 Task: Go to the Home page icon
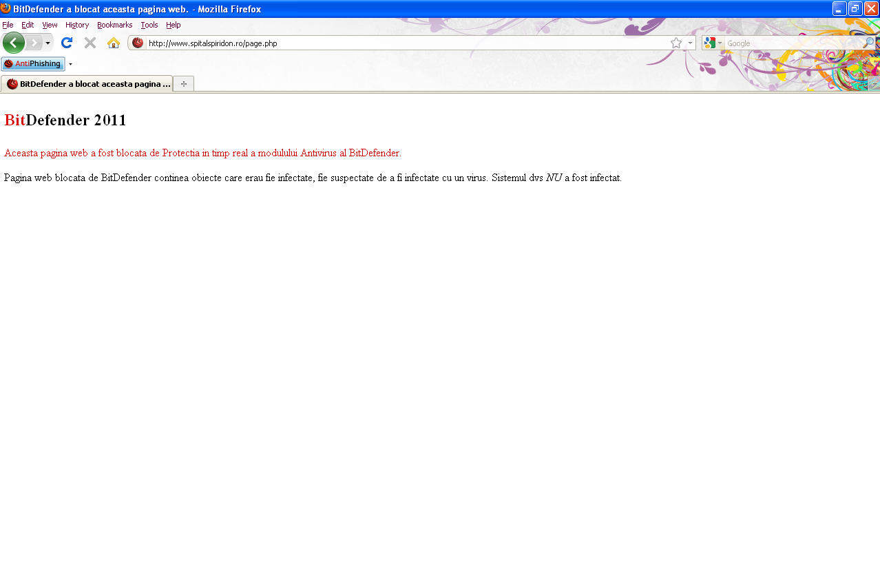click(x=114, y=43)
